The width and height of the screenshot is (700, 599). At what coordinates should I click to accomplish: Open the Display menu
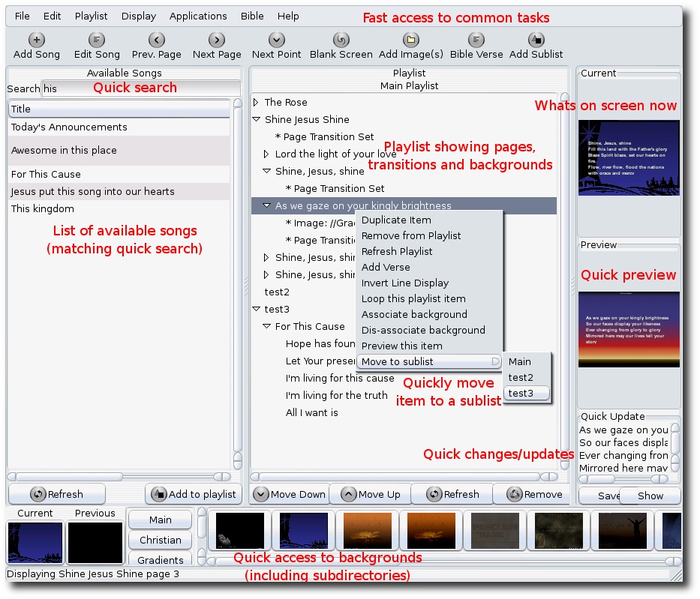coord(139,16)
